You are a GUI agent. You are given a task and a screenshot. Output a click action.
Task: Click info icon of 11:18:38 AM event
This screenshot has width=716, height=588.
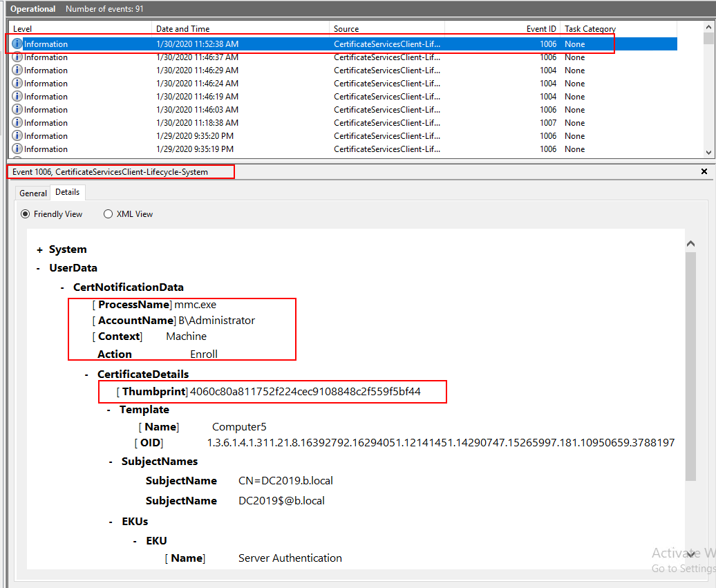coord(17,123)
